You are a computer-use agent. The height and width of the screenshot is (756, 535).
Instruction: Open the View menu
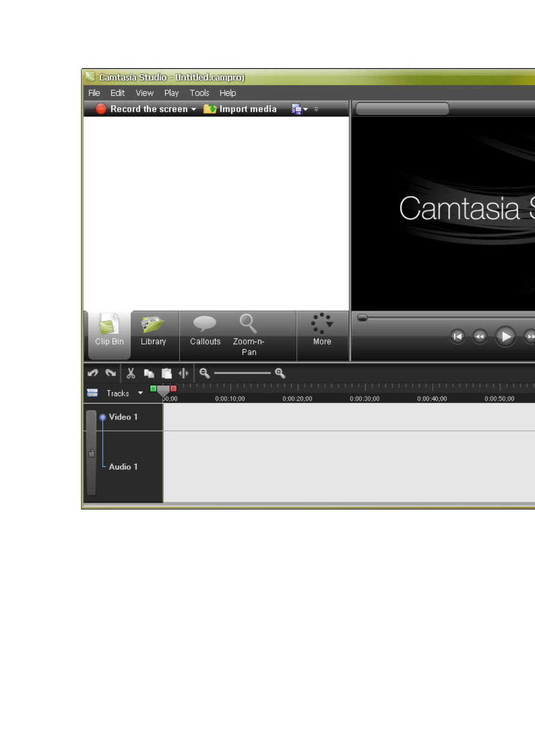tap(144, 93)
